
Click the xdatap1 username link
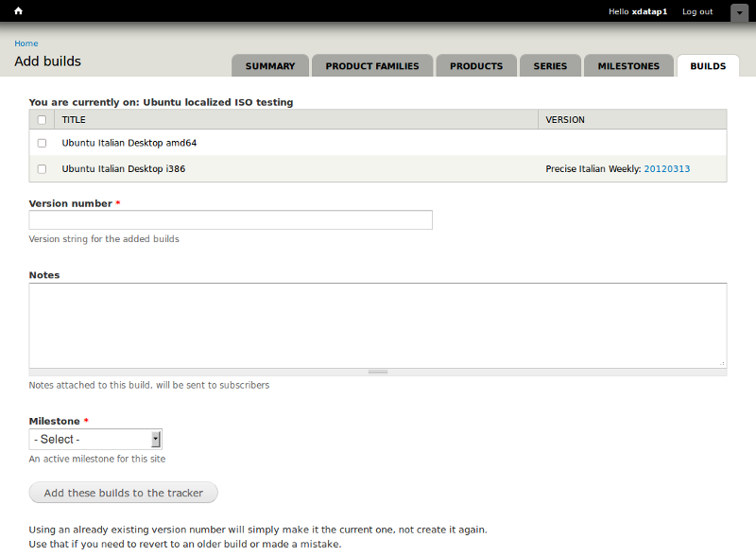[x=650, y=11]
